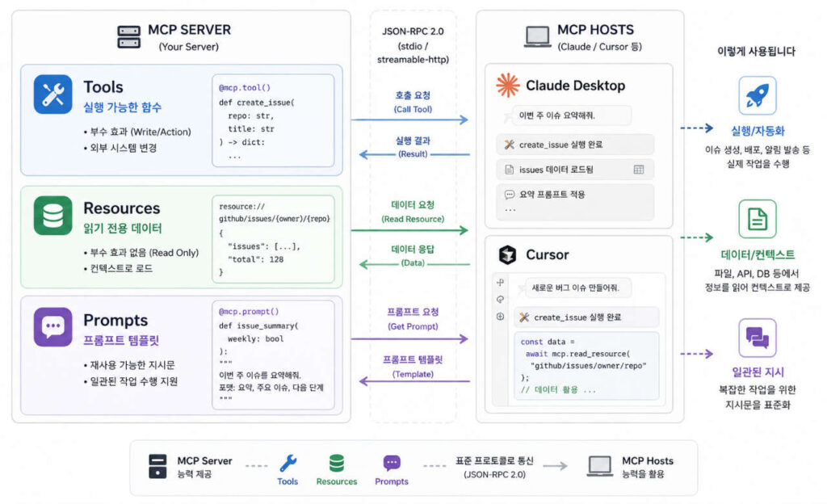Click the '데이터/컨텍스트' green label
Screen dimensions: 827x504
coord(758,254)
